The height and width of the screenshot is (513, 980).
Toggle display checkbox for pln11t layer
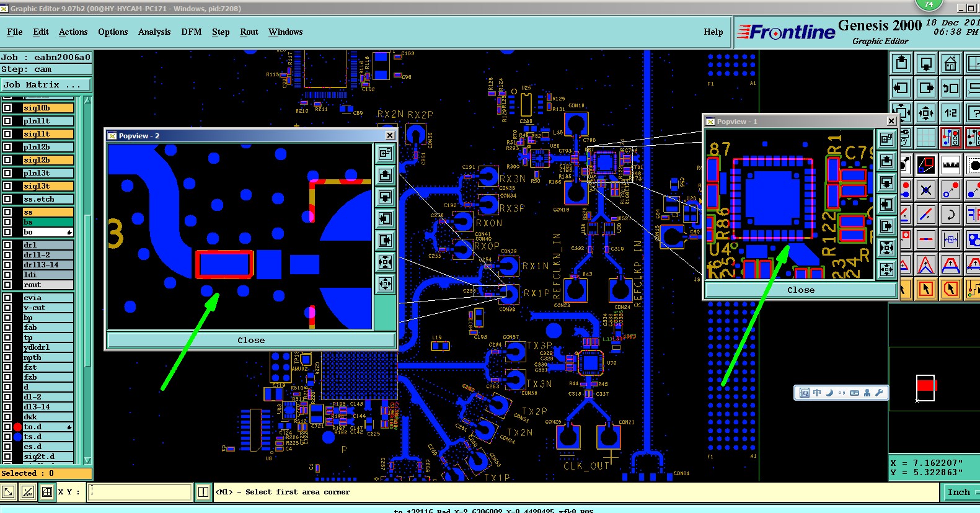coord(7,121)
